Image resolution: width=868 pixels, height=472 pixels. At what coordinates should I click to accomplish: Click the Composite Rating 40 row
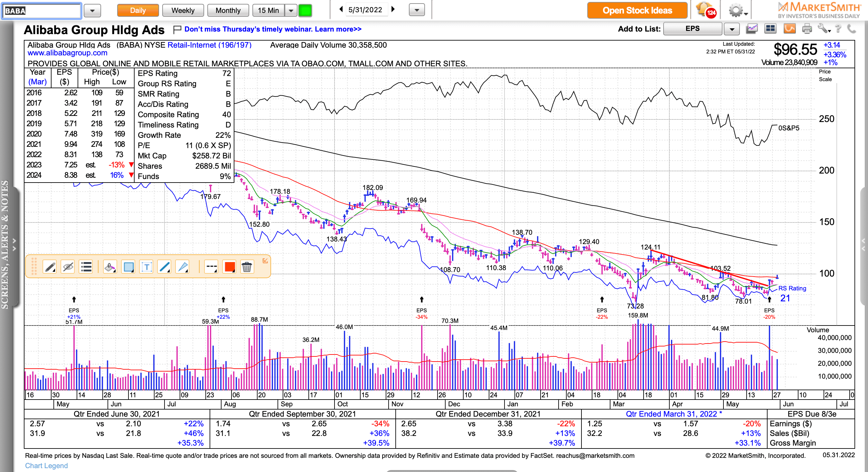pyautogui.click(x=184, y=115)
